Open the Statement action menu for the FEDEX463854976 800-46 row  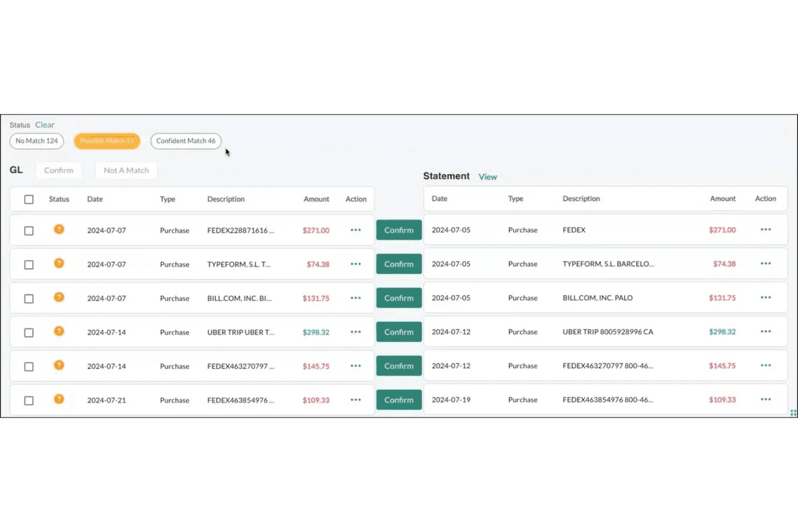pyautogui.click(x=766, y=399)
